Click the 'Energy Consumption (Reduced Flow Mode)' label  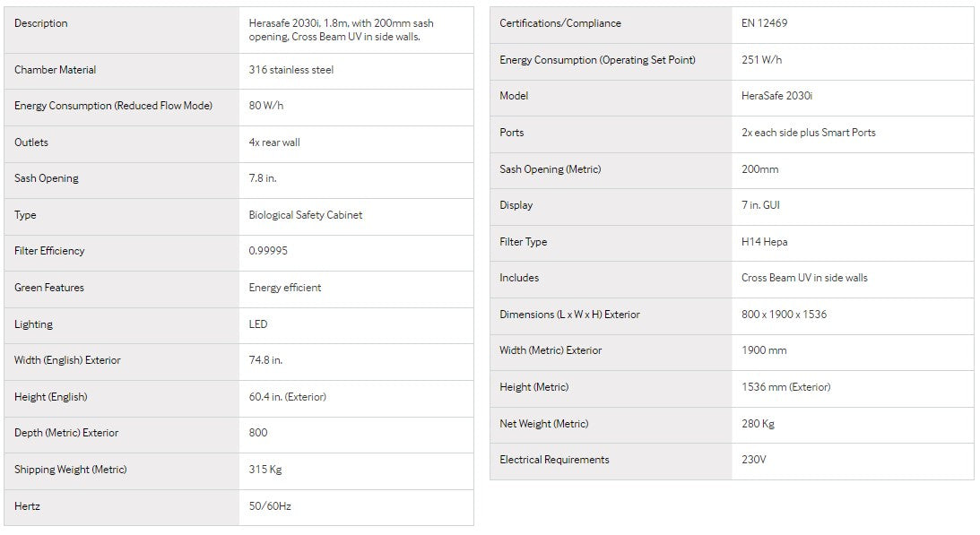[x=113, y=106]
